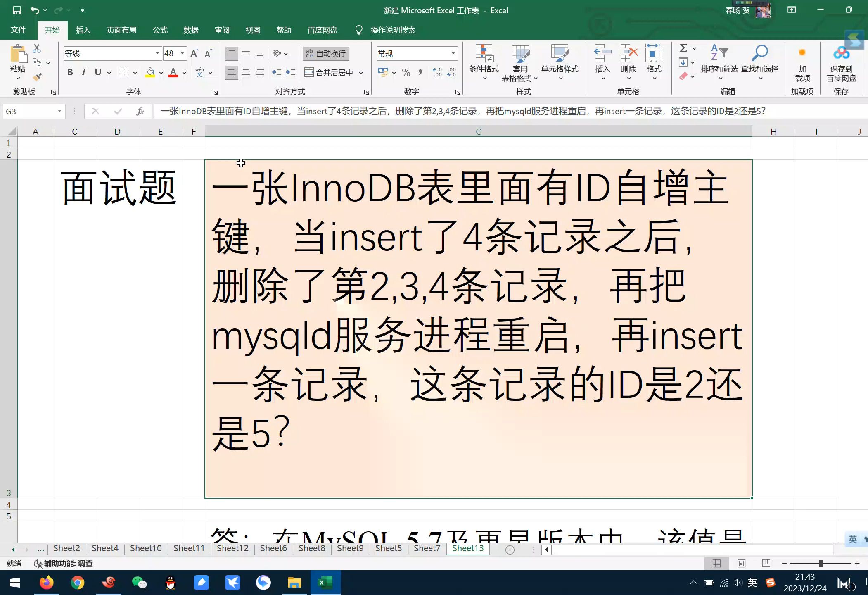Click the Format (格式) cells button

[654, 62]
